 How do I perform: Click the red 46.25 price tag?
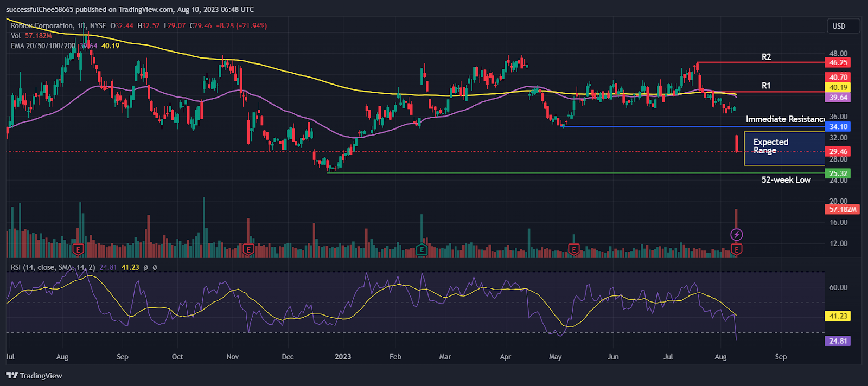(x=838, y=63)
